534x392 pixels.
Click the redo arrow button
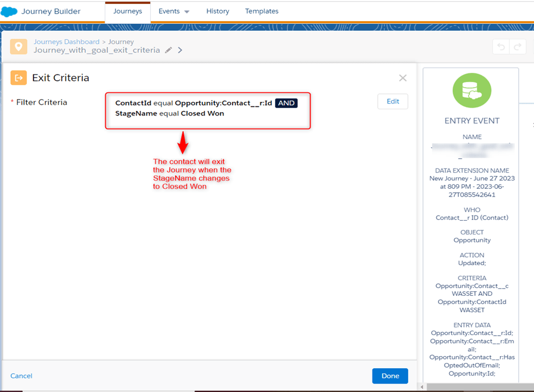click(518, 46)
